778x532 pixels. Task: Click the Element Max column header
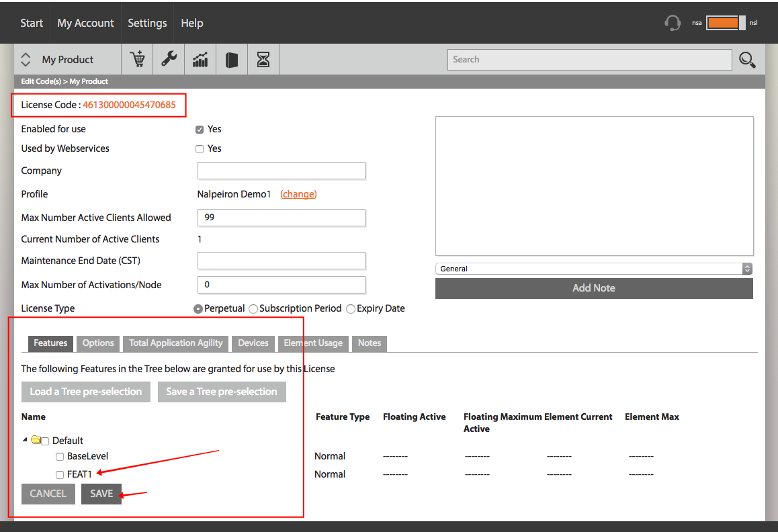coord(652,417)
